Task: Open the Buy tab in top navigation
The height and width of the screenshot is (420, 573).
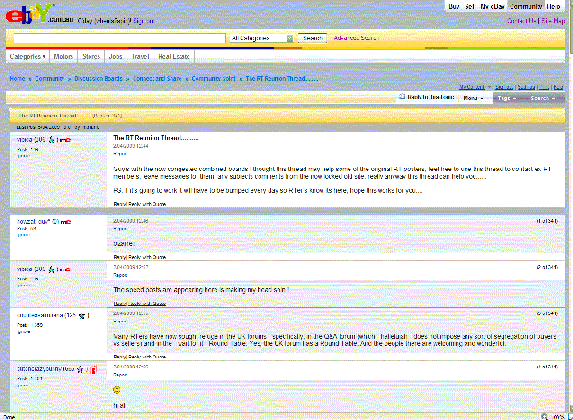Action: [454, 6]
